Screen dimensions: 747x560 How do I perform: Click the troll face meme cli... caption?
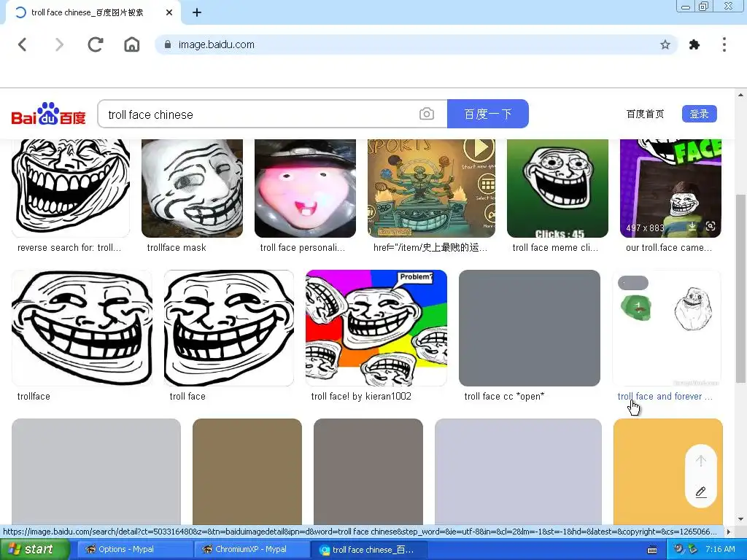click(x=555, y=248)
